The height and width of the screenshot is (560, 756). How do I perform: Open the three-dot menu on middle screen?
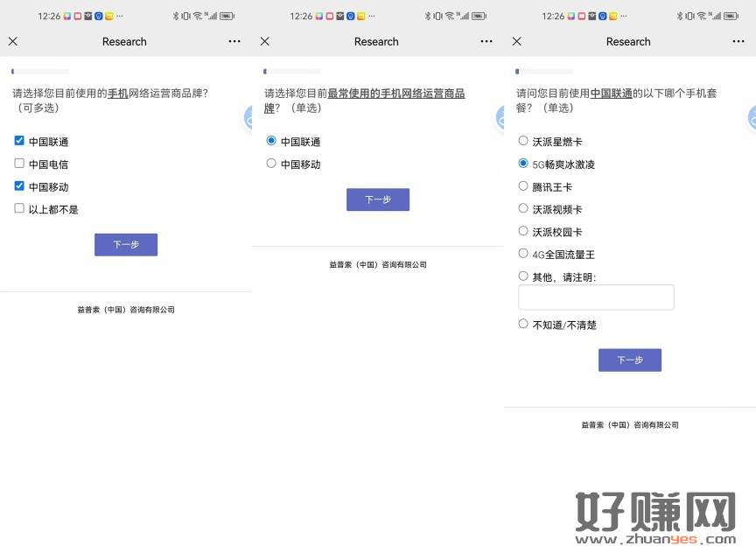point(486,41)
